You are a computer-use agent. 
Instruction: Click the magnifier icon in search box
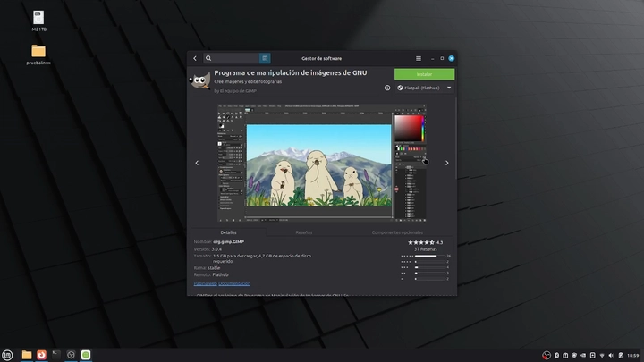click(x=208, y=58)
